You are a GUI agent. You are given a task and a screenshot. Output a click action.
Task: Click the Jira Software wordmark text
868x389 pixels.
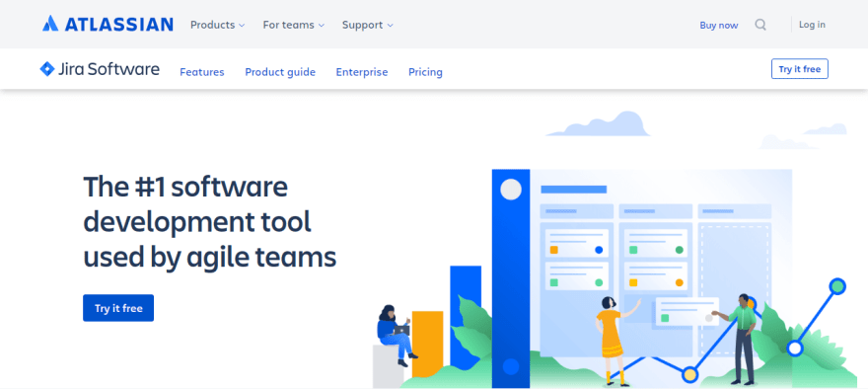pos(108,69)
